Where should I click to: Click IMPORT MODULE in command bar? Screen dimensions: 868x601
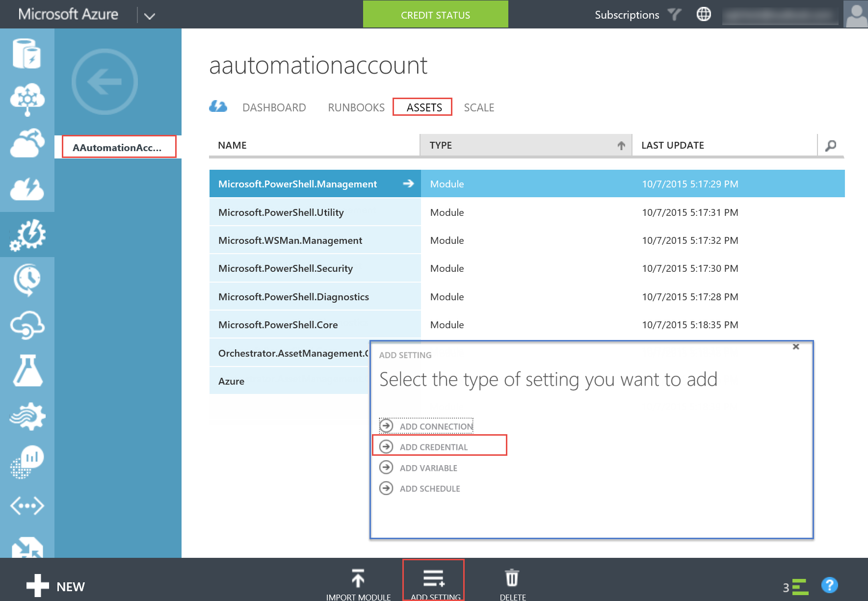(358, 584)
